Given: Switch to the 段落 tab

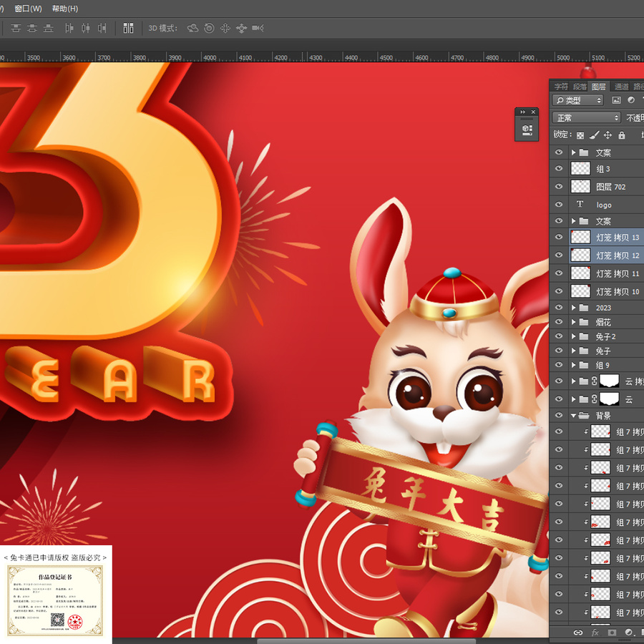Looking at the screenshot, I should 580,87.
